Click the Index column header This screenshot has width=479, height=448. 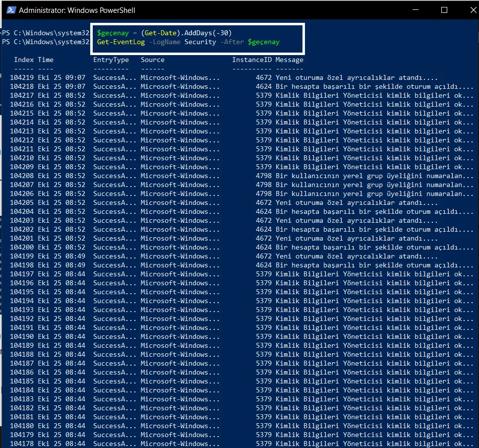coord(24,60)
